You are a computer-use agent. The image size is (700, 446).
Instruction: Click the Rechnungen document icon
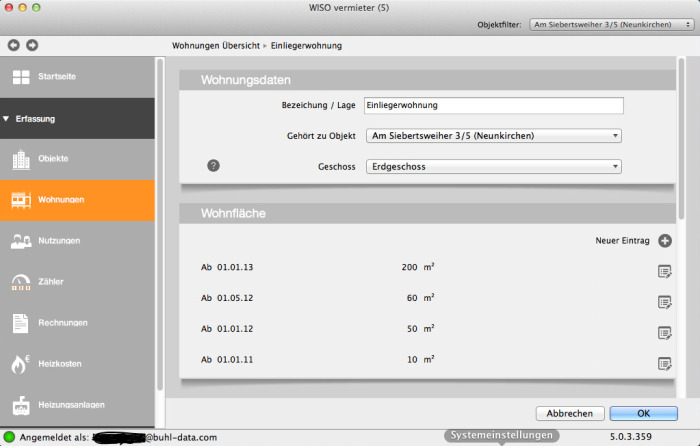[x=21, y=323]
